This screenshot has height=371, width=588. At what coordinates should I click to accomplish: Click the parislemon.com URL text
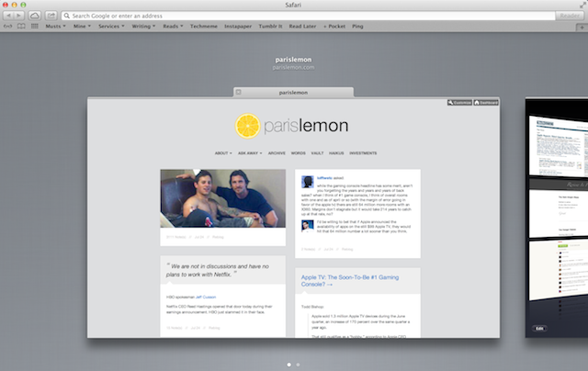pos(293,67)
